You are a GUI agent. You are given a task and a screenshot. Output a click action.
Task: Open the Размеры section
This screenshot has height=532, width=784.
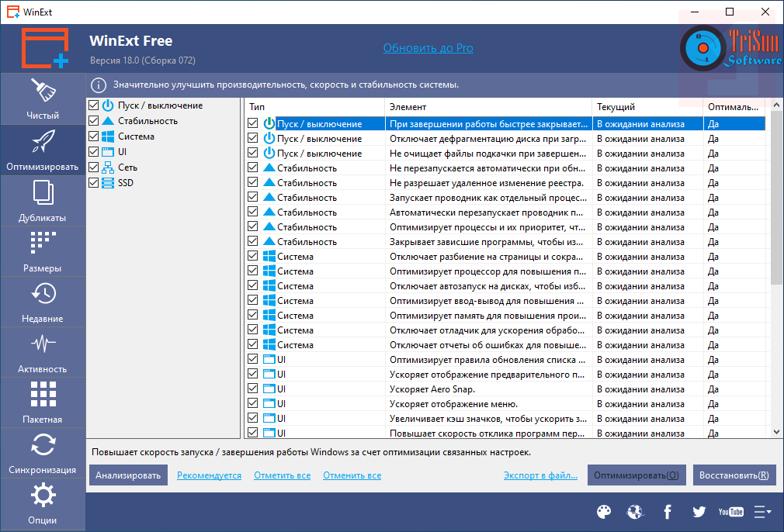click(x=43, y=251)
